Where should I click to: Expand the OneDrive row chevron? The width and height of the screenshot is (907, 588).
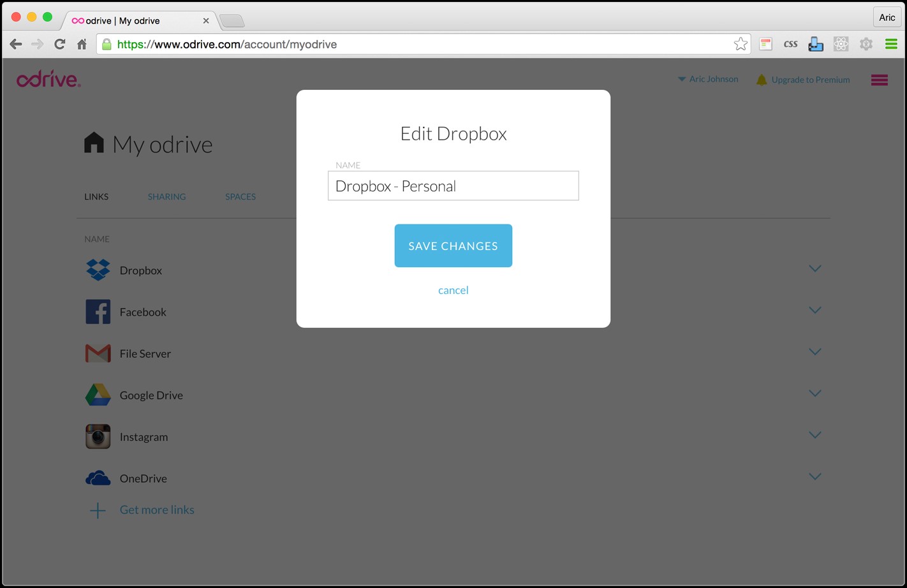click(x=815, y=476)
